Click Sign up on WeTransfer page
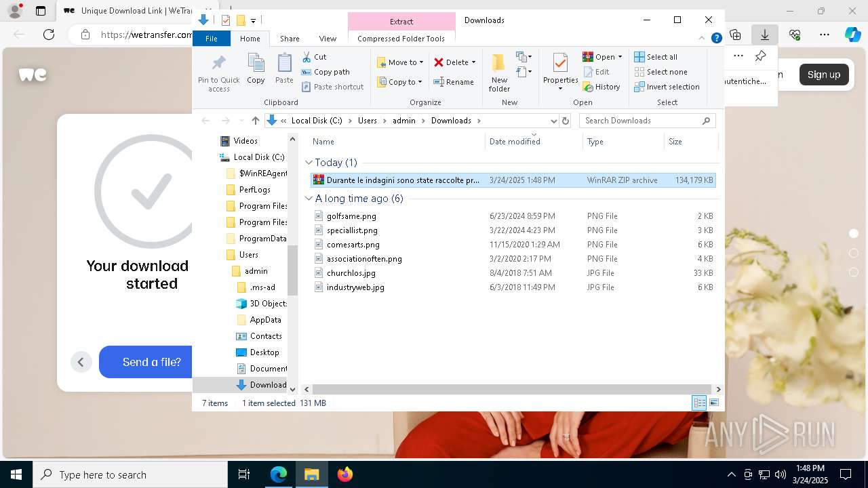868x488 pixels. coord(824,75)
